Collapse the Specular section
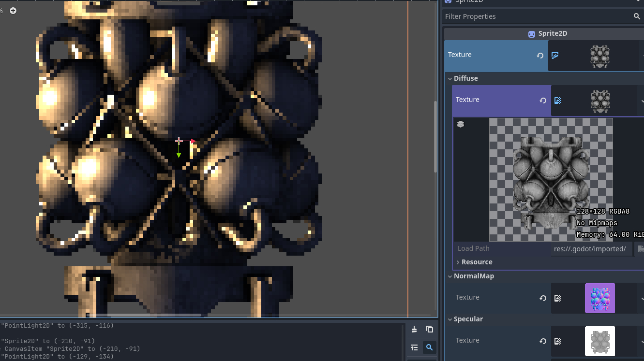Screen dimensions: 644x361 click(449, 319)
